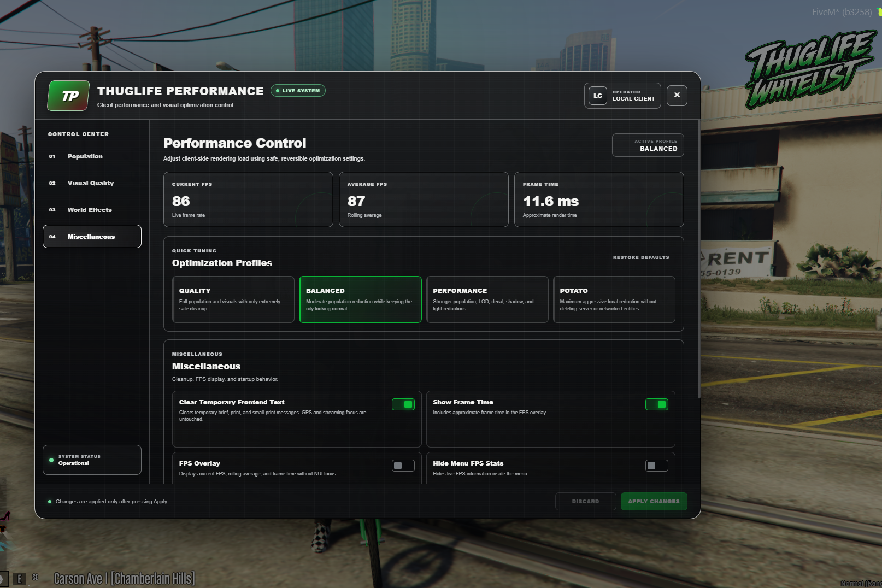Click the Apply Changes button
The width and height of the screenshot is (882, 588).
click(x=654, y=502)
